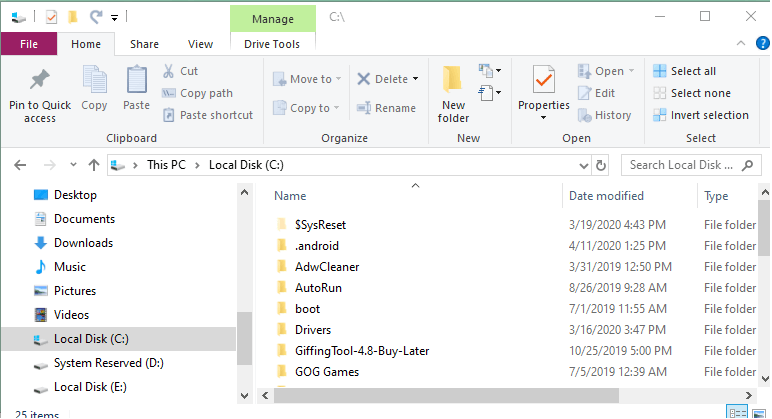Click the search magnifier icon
The width and height of the screenshot is (772, 419).
pyautogui.click(x=747, y=165)
